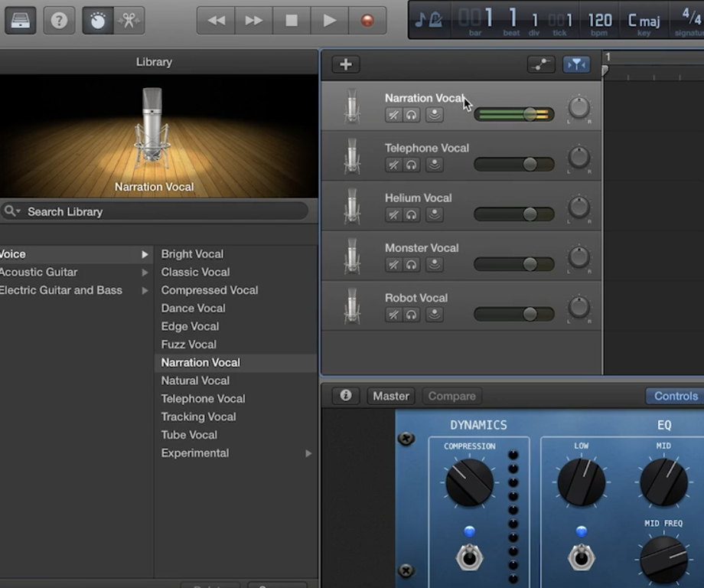704x588 pixels.
Task: Open the Library panel icon
Action: pyautogui.click(x=21, y=20)
